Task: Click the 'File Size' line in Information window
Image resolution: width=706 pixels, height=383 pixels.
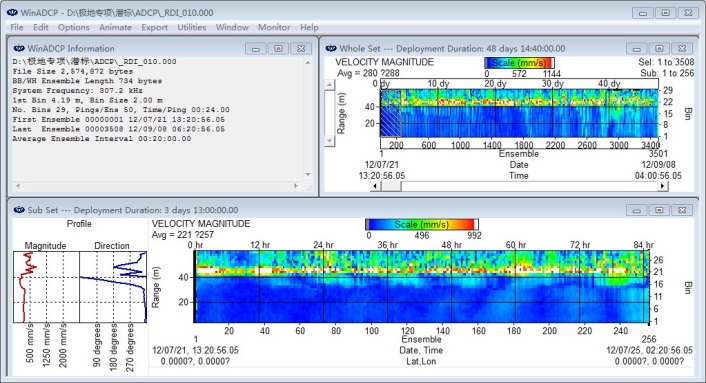Action: 72,71
